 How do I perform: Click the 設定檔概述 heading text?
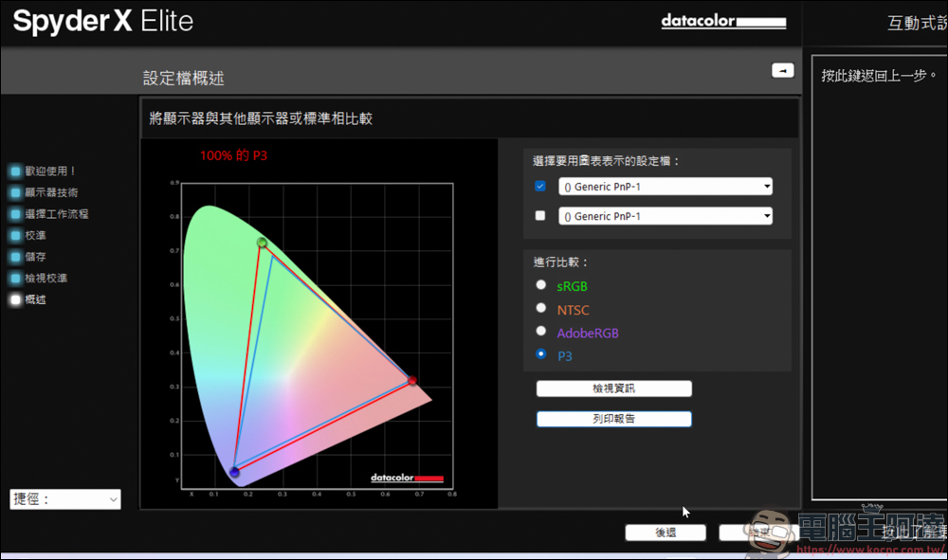point(184,78)
